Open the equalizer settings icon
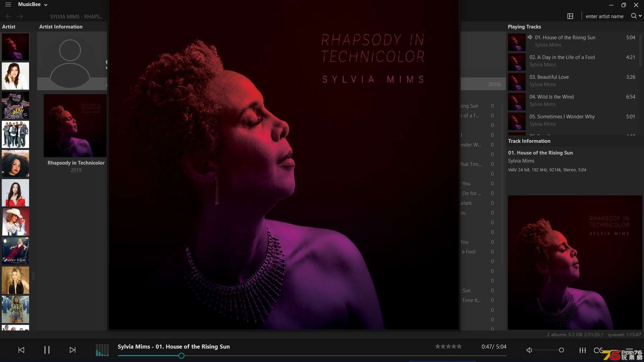This screenshot has width=644, height=362. [x=583, y=350]
